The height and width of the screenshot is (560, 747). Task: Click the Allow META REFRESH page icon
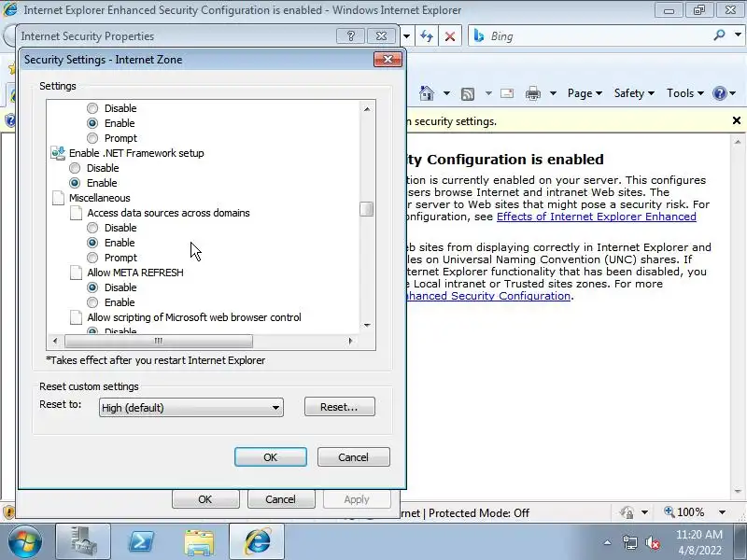tap(76, 273)
